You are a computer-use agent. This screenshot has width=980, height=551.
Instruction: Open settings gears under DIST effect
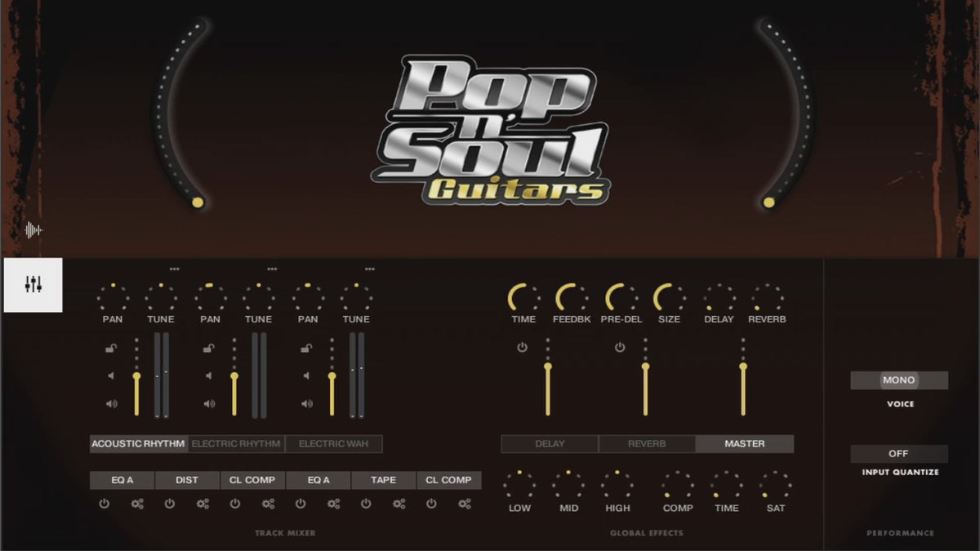(203, 504)
